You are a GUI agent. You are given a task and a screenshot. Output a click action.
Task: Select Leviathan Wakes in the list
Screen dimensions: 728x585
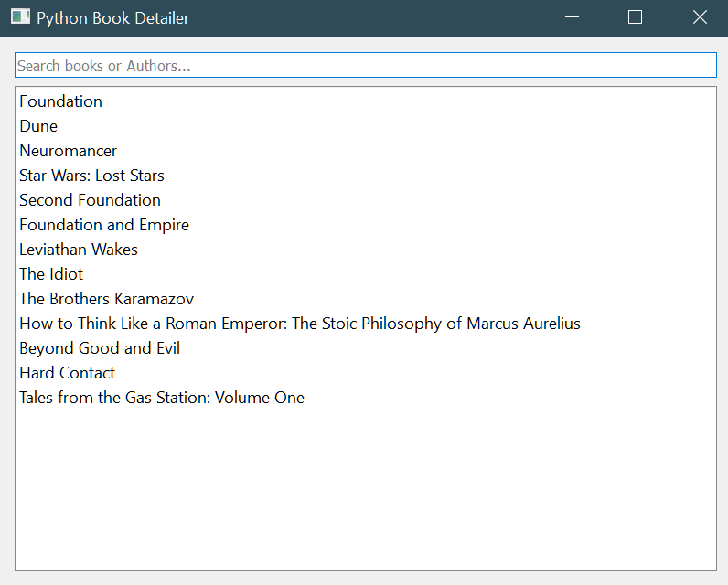79,250
